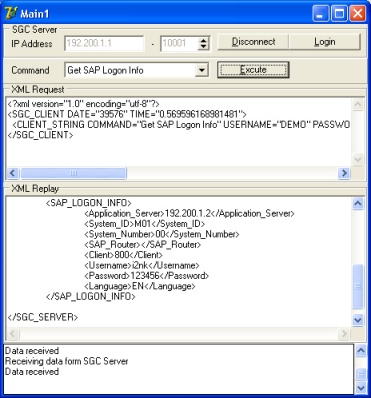Click the Password line in XML Replay
The height and width of the screenshot is (398, 371).
coord(146,276)
